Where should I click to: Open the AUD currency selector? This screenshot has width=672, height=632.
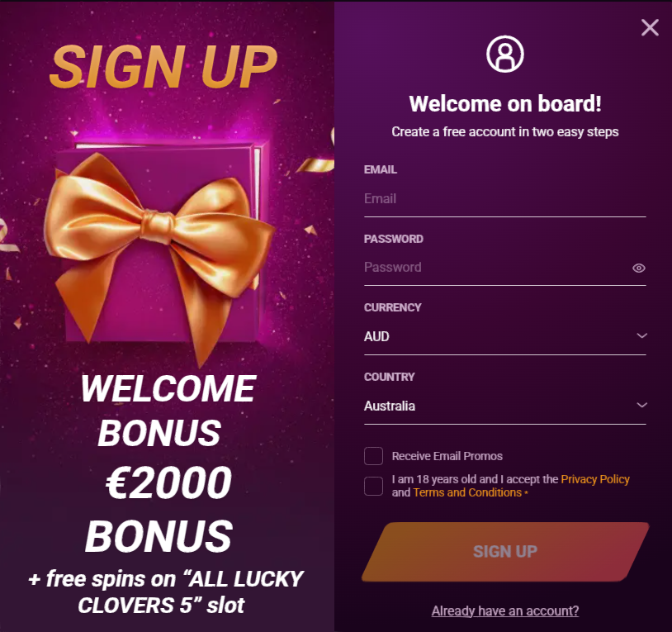(x=505, y=336)
